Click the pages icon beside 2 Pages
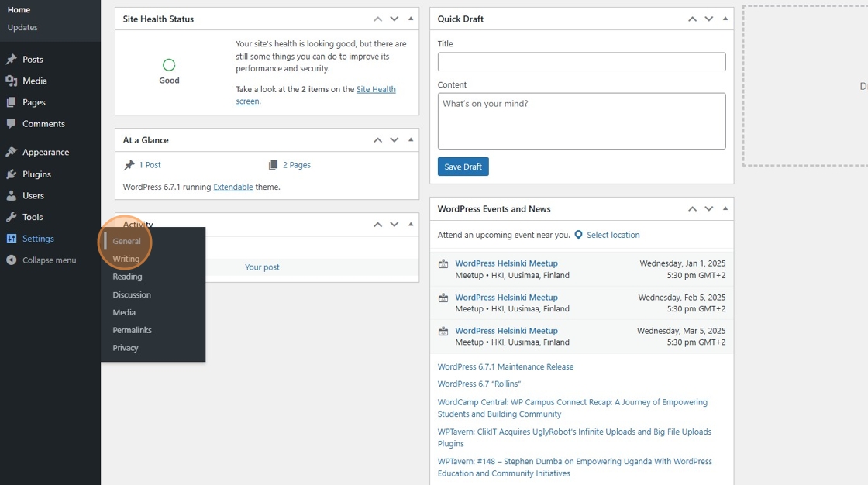Viewport: 868px width, 485px height. [273, 165]
